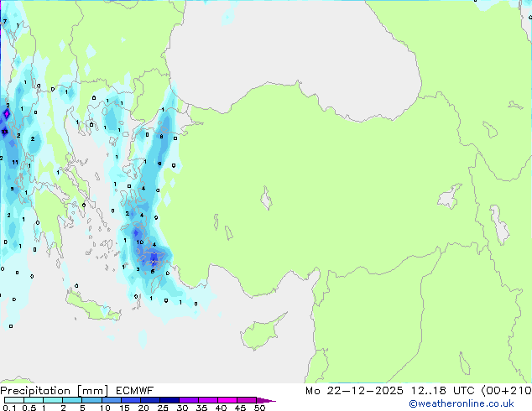This screenshot has width=532, height=411.
Task: Click the arrow tip beyond 50 mm
Action: [266, 400]
